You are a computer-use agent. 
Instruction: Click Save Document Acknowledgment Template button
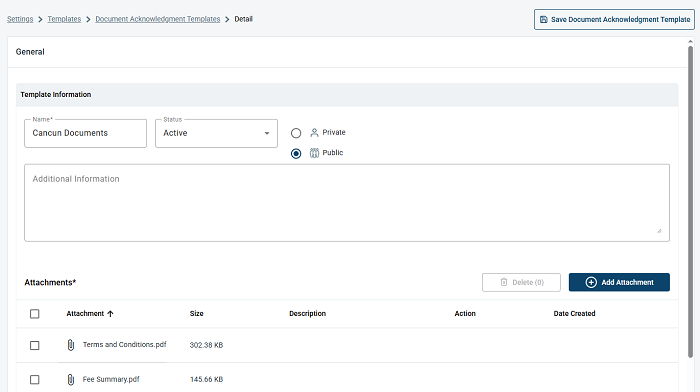tap(614, 20)
